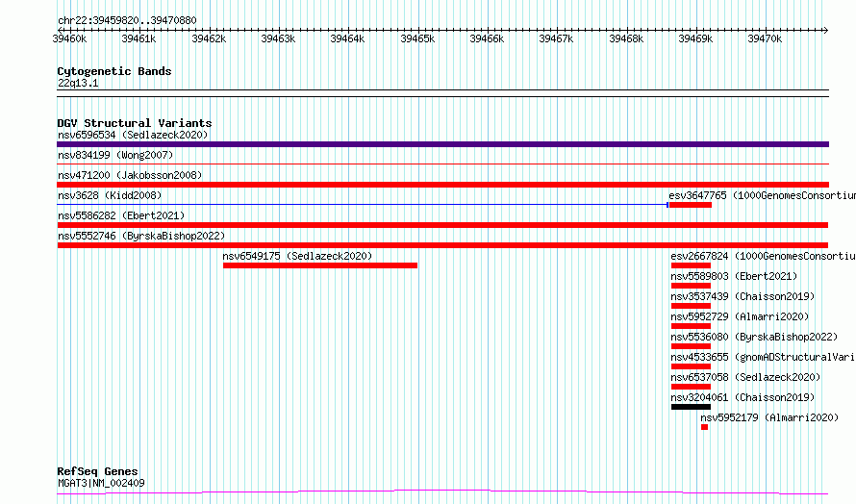Click the red nsv4533655 variant bar

pyautogui.click(x=691, y=366)
